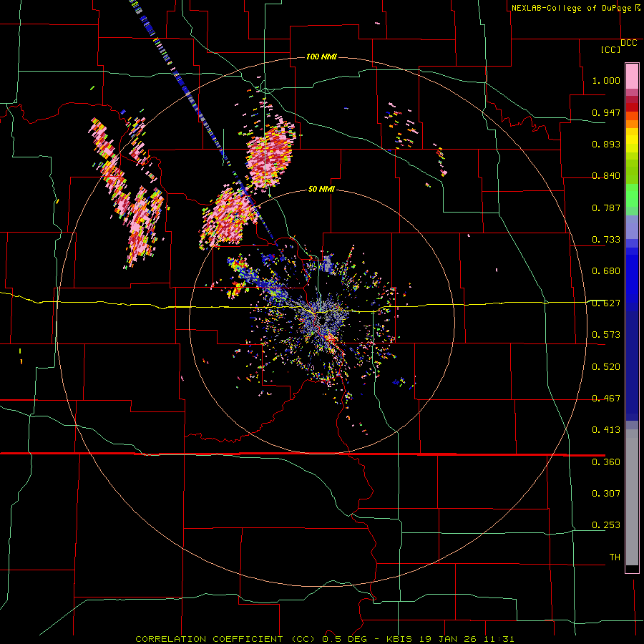Click the 0.893 scale value

[606, 144]
